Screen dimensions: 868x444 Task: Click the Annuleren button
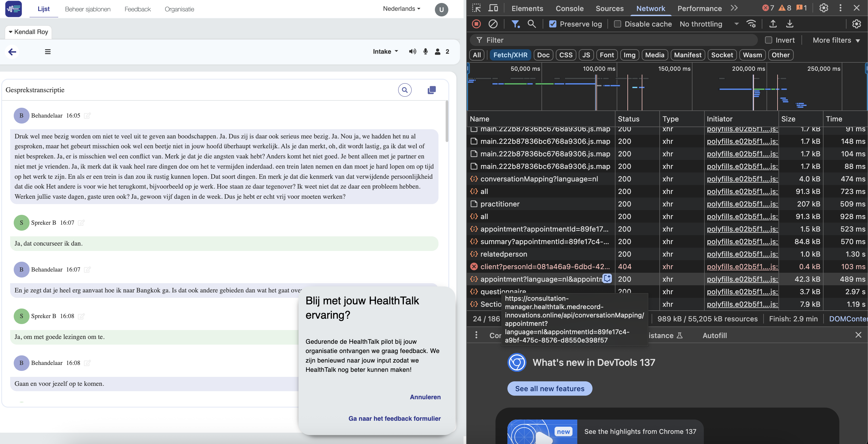(425, 397)
